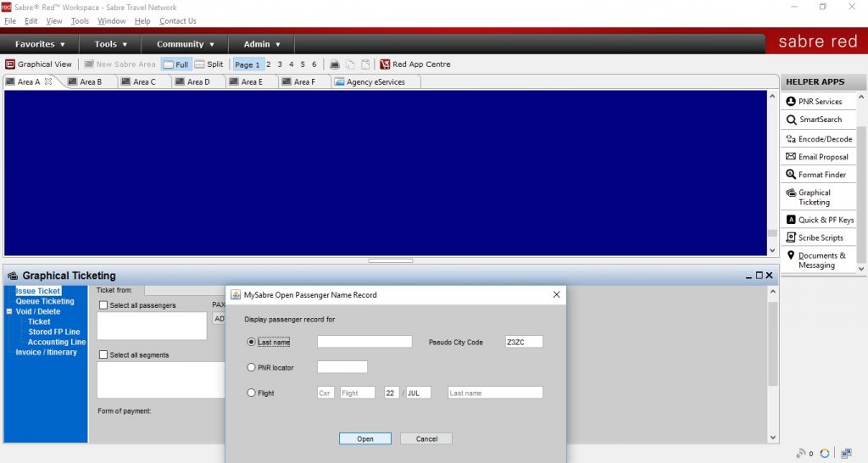This screenshot has width=868, height=463.
Task: Select the Last name radio button
Action: [251, 342]
